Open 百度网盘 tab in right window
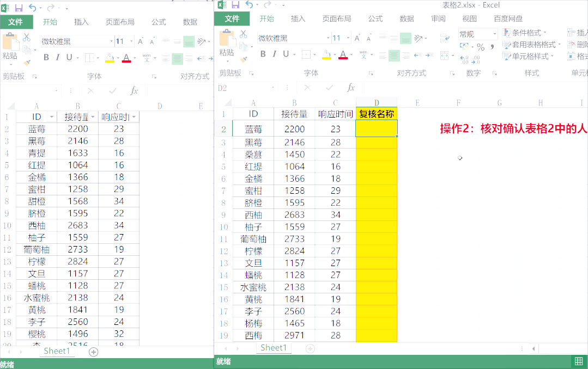The width and height of the screenshot is (588, 369). 508,19
